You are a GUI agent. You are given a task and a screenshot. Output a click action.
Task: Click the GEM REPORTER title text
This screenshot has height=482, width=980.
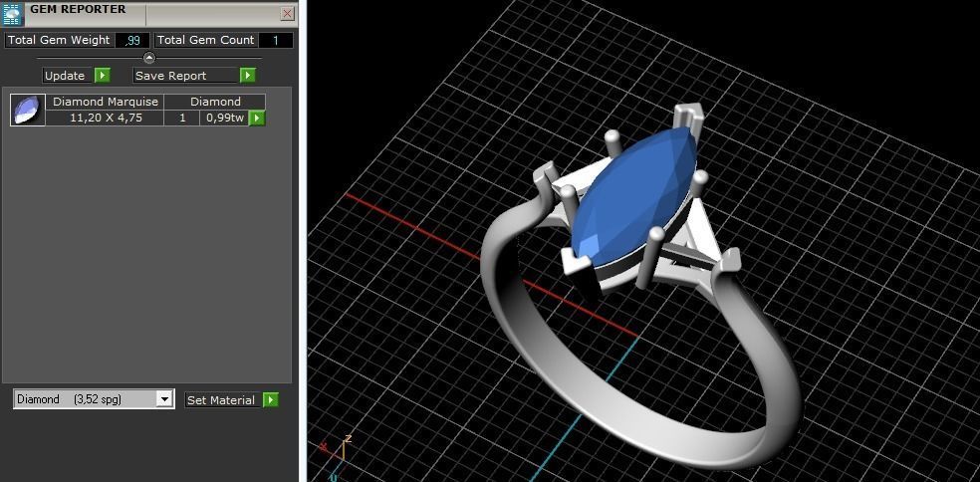coord(78,9)
